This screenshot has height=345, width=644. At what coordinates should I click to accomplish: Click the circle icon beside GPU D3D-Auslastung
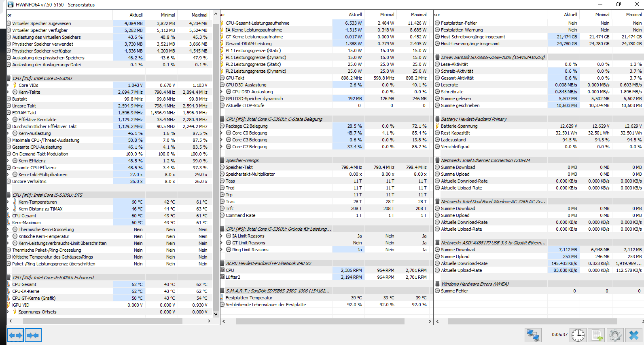(x=222, y=85)
